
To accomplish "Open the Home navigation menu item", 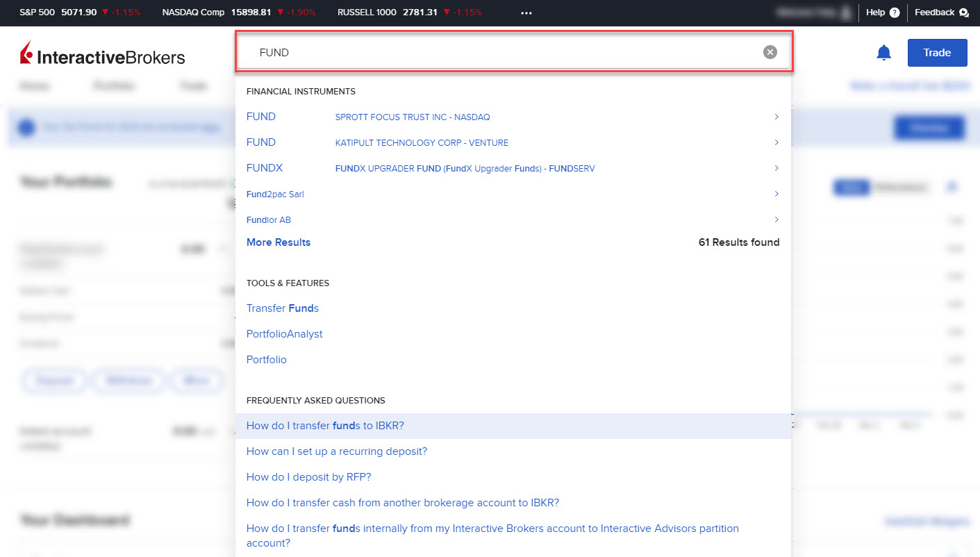I will [x=34, y=85].
